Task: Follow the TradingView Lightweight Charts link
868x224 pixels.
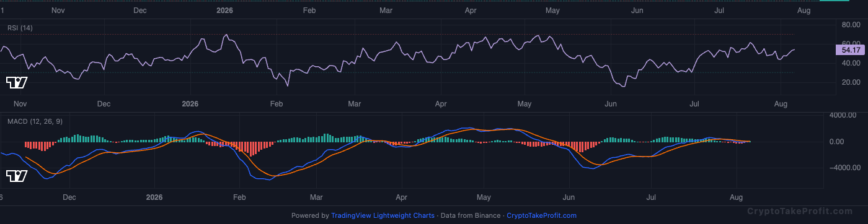Action: point(383,216)
